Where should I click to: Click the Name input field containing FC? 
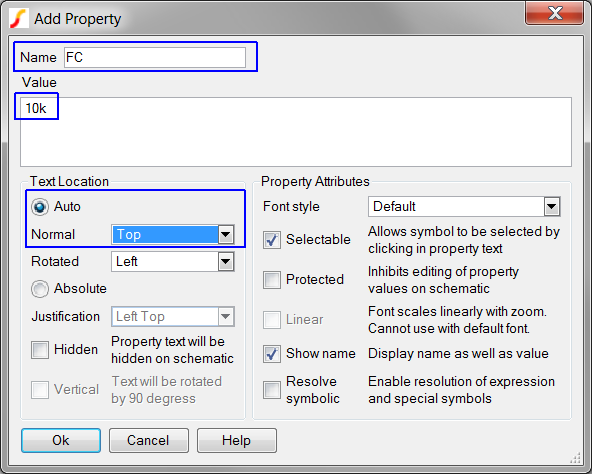(x=155, y=57)
